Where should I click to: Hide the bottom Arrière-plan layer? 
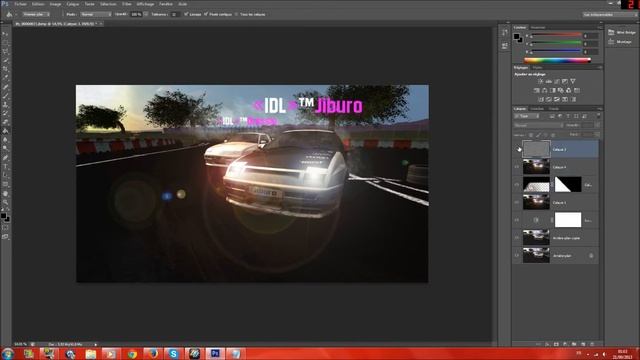517,256
